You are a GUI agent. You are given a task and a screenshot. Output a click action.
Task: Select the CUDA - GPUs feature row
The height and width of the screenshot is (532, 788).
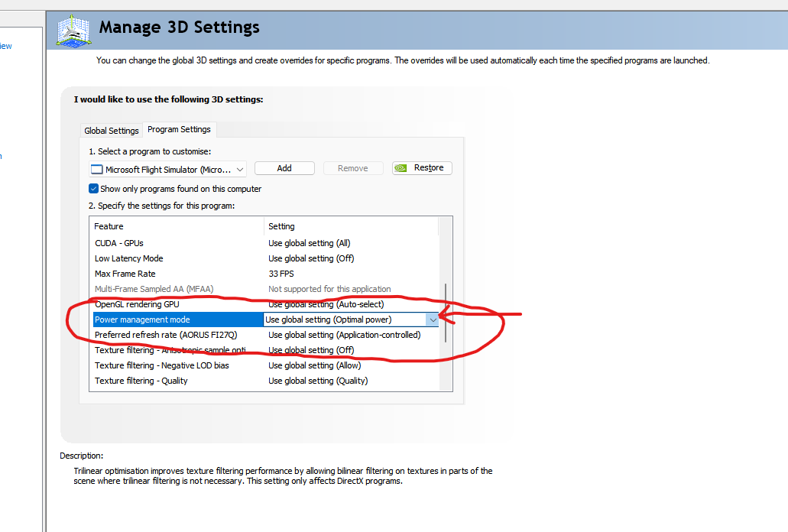point(119,243)
